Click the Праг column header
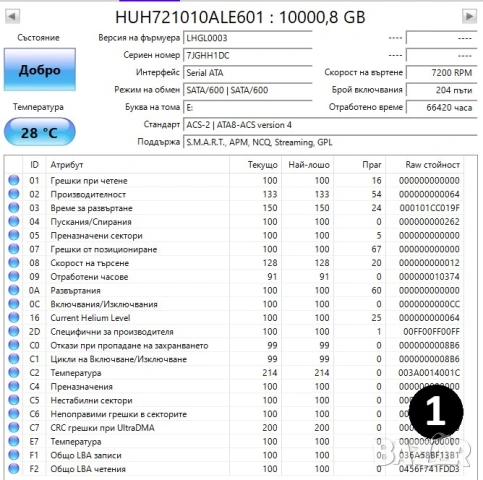The width and height of the screenshot is (483, 480). pos(360,165)
